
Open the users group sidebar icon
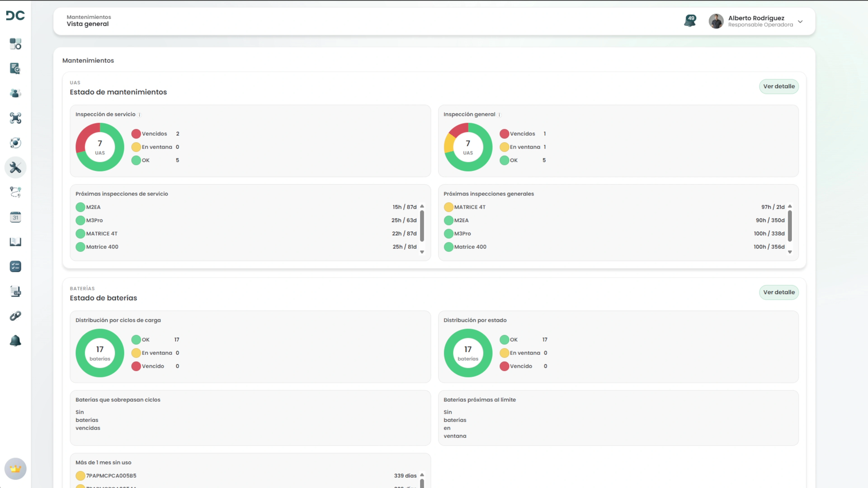pos(15,93)
